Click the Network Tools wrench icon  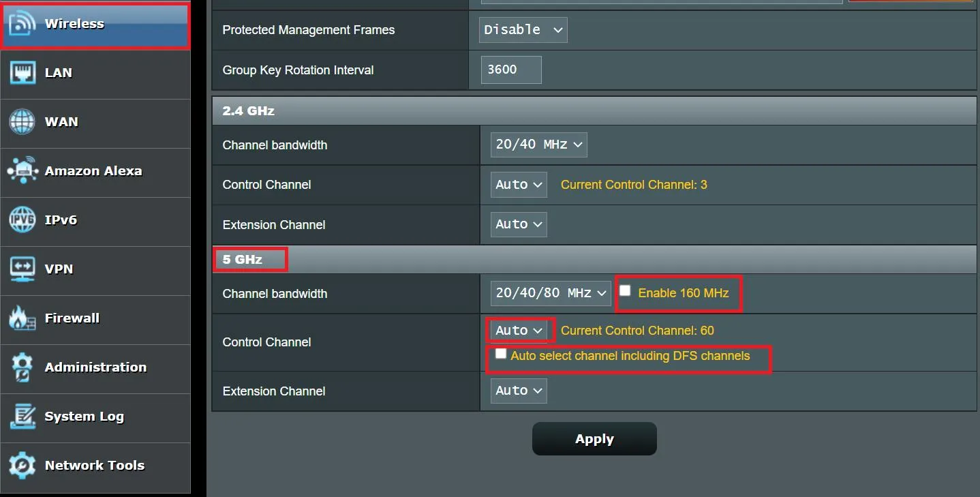pyautogui.click(x=22, y=466)
